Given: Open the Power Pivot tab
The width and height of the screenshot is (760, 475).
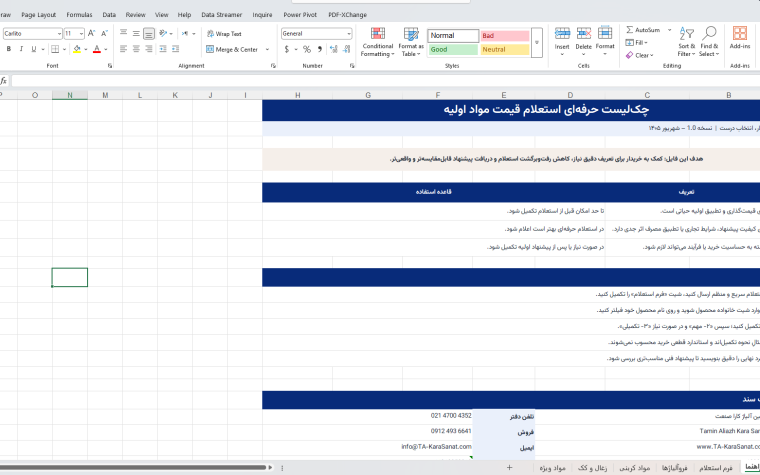Looking at the screenshot, I should click(x=300, y=15).
